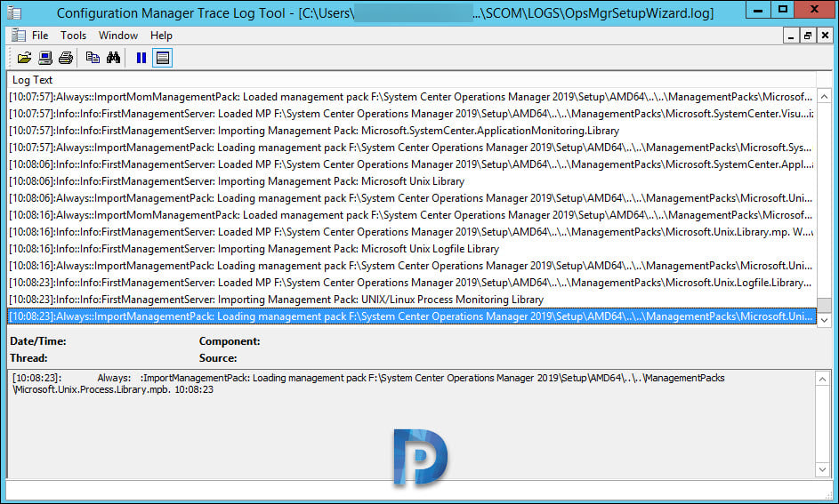The height and width of the screenshot is (504, 839).
Task: Click the Component label
Action: 230,341
